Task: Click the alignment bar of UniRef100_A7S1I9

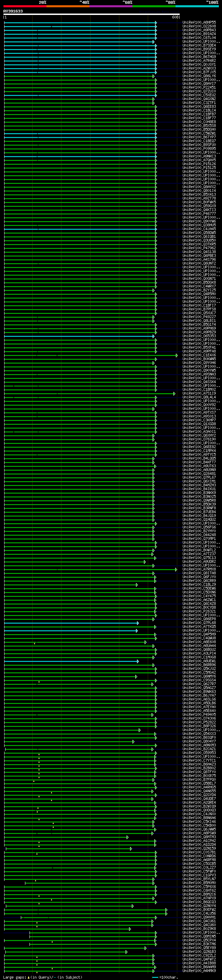Action: (90, 394)
